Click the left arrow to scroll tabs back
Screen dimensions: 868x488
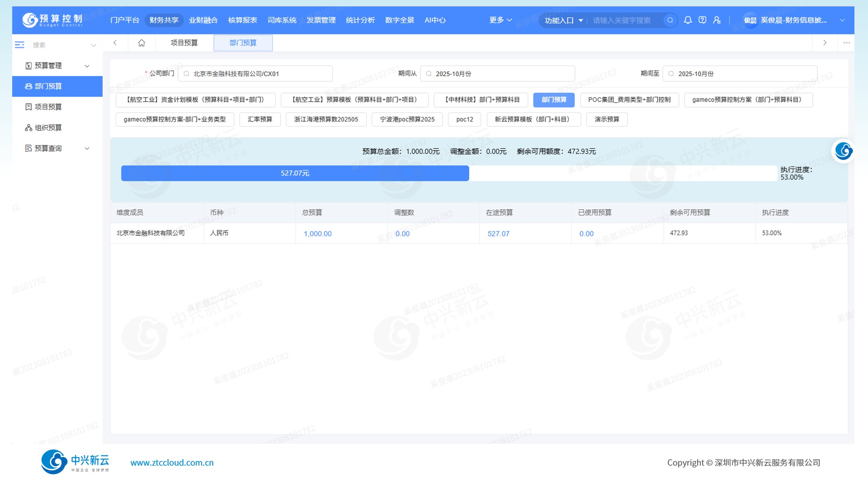115,43
